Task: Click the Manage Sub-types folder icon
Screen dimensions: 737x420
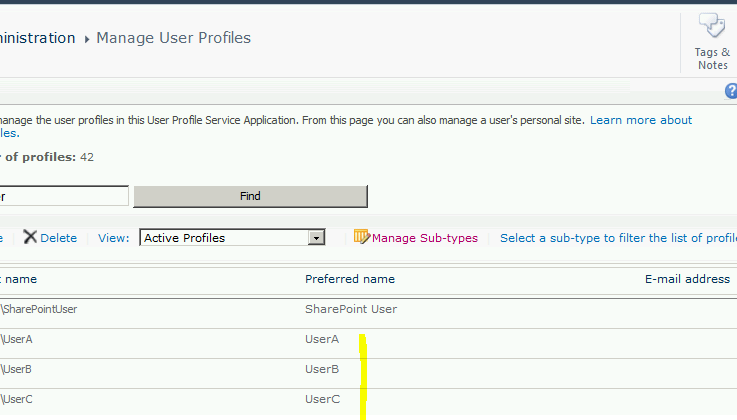Action: pos(361,237)
